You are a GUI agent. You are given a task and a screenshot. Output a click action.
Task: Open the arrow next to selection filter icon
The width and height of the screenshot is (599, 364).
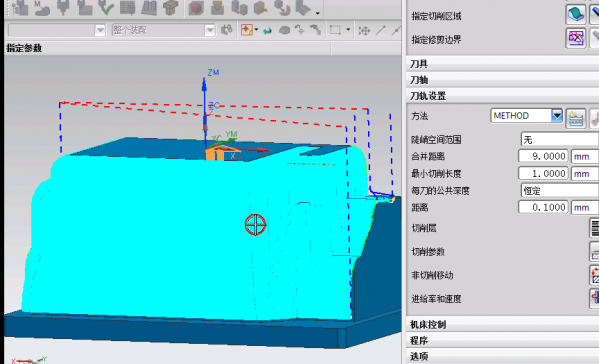click(x=256, y=29)
